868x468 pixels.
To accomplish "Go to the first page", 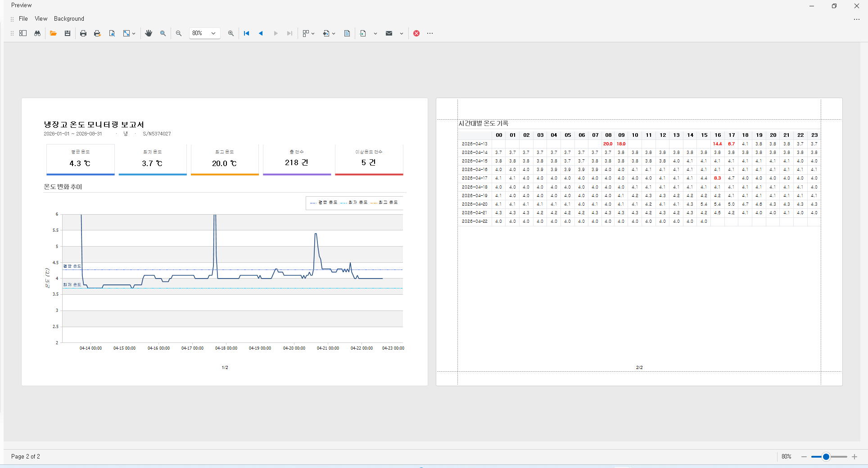I will (246, 33).
